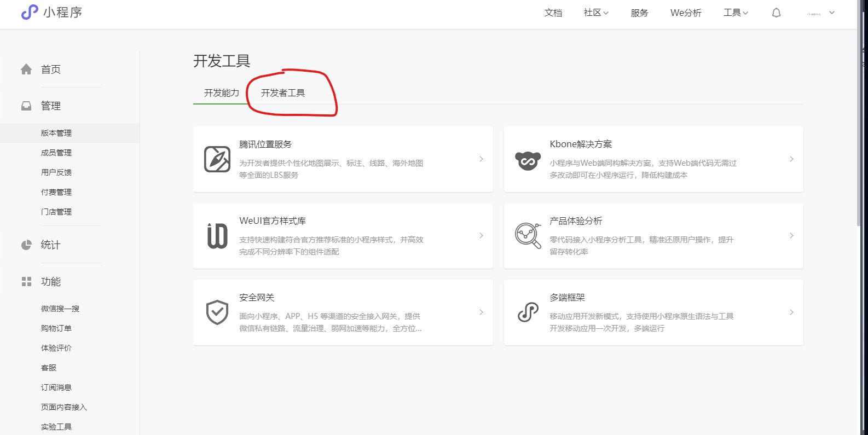Click arrow on WeUI官方样式库 card
This screenshot has height=435, width=868.
[x=481, y=236]
